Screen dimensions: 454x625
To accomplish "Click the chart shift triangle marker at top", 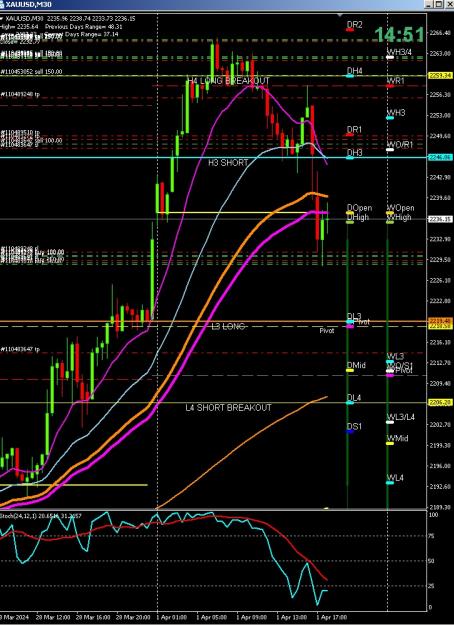I will click(340, 15).
